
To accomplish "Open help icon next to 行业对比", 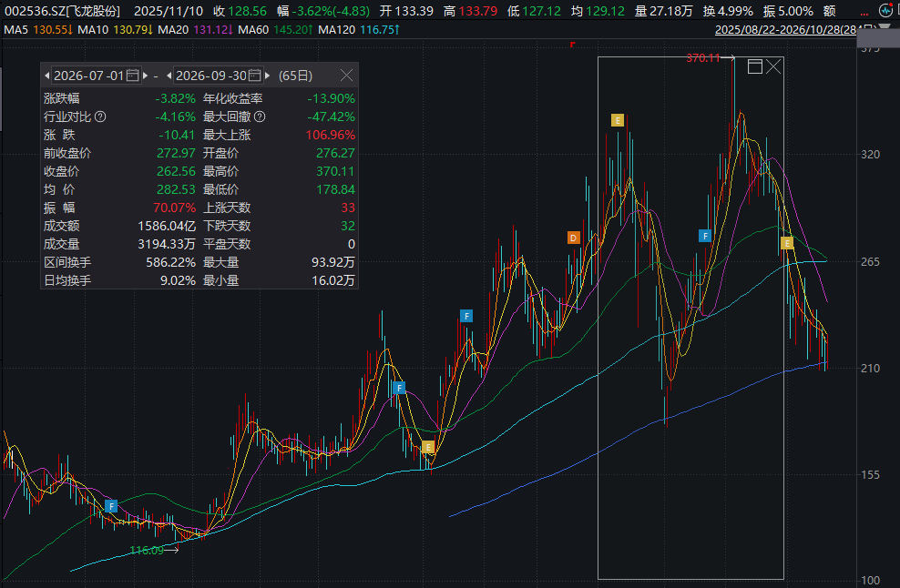I will [100, 117].
